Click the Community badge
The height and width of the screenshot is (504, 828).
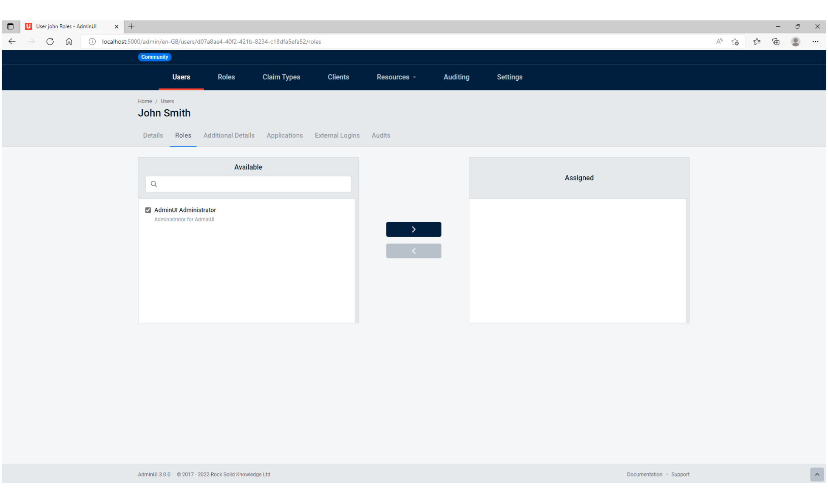(x=154, y=57)
